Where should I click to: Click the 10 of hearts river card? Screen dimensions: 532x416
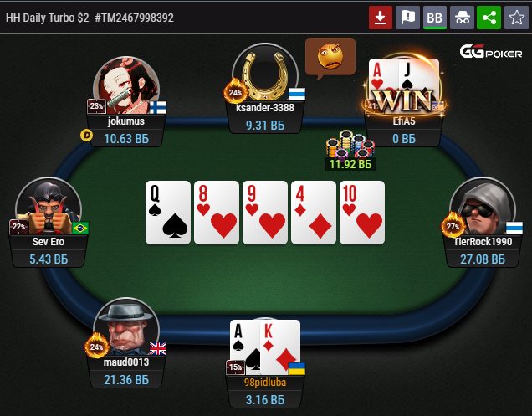[362, 213]
